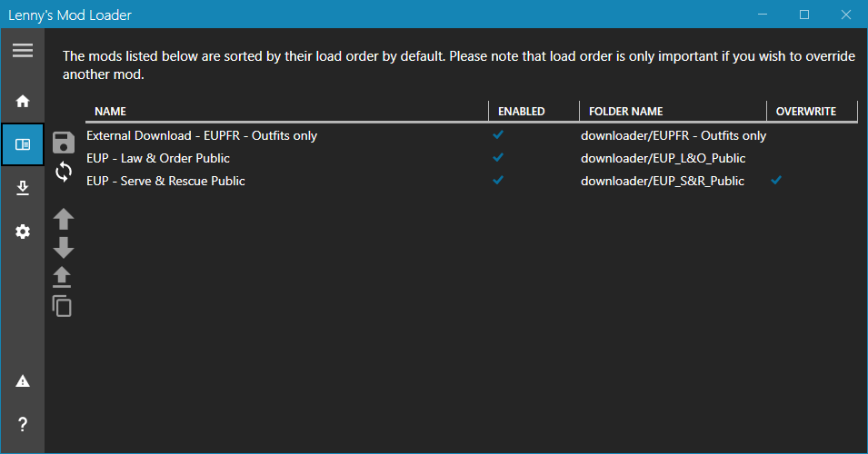Toggle overwrite for EUP Serve & Rescue Public
This screenshot has height=454, width=868.
pos(775,181)
